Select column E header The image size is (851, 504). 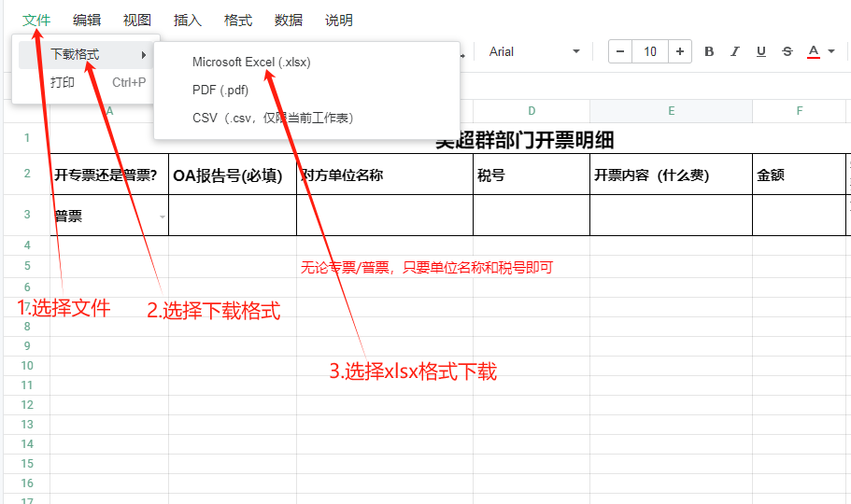(x=671, y=111)
